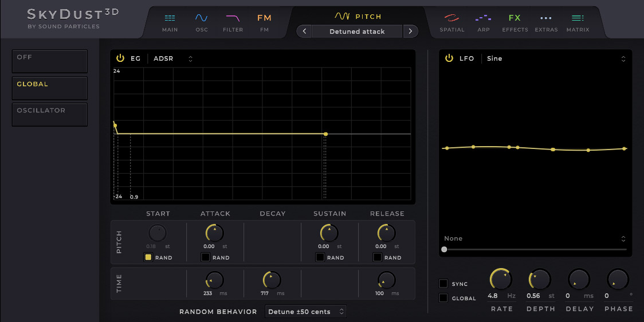This screenshot has width=644, height=322.
Task: Set pitch mode to Off
Action: coord(50,61)
